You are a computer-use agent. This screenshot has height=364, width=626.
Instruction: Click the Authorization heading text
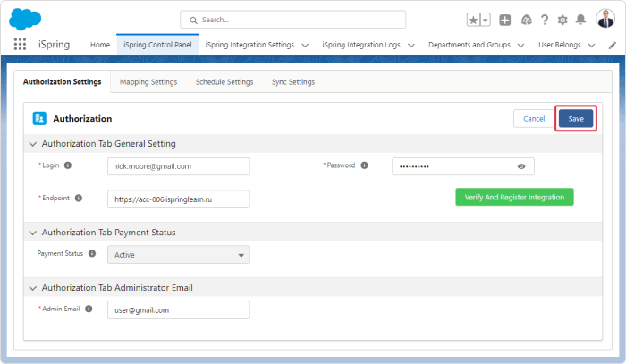click(x=82, y=119)
